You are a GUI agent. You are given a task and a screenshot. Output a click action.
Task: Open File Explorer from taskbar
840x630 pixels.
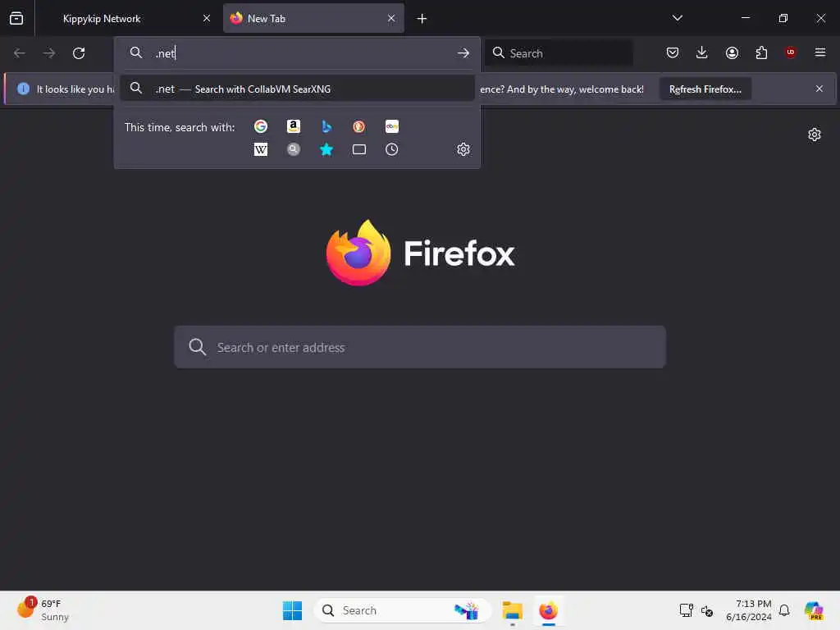(512, 610)
